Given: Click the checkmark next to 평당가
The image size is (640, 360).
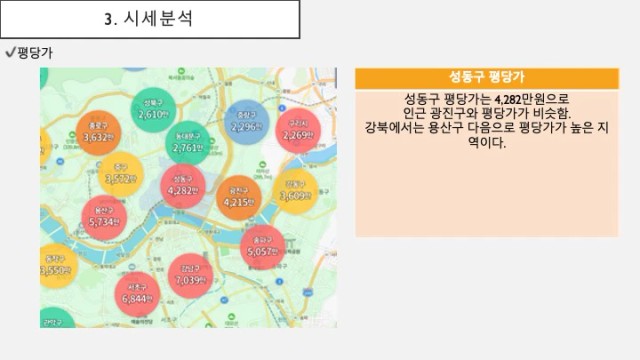Looking at the screenshot, I should point(10,52).
